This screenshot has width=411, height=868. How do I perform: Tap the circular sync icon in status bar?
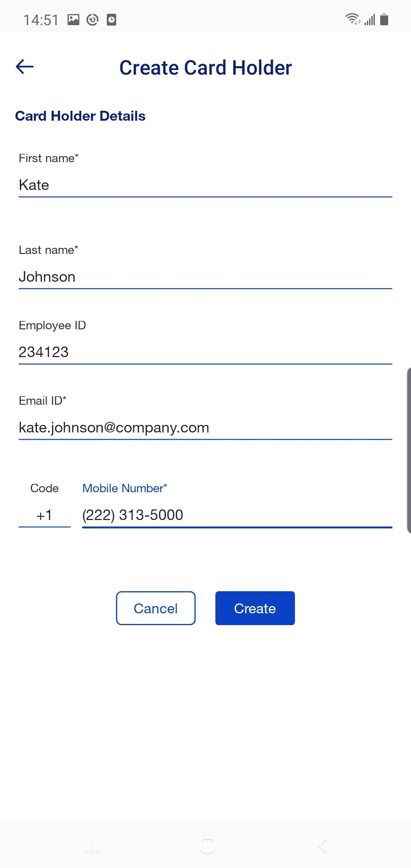click(x=92, y=19)
